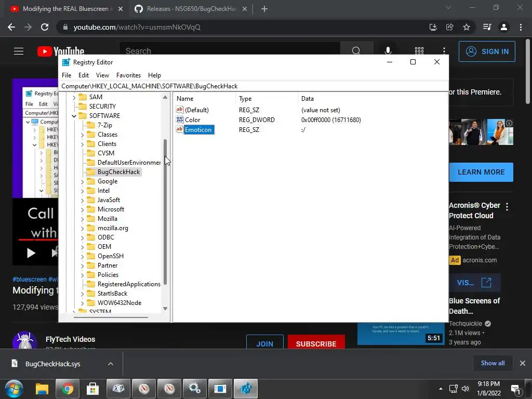532x399 pixels.
Task: Click the registry tree vertical scrollbar thumb
Action: 165,212
